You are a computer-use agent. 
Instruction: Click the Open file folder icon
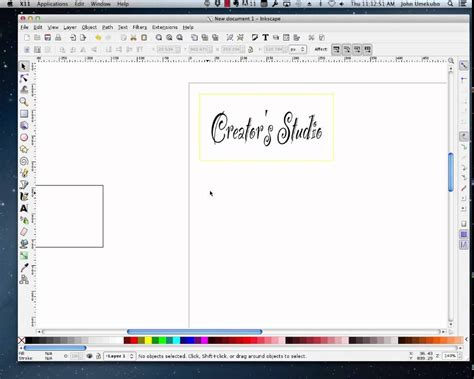37,38
